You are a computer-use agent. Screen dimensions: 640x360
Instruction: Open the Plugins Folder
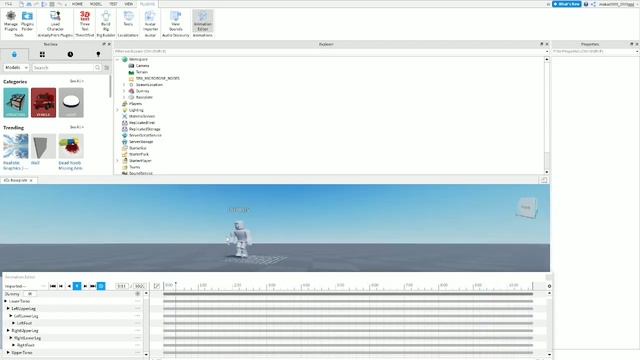pos(27,21)
